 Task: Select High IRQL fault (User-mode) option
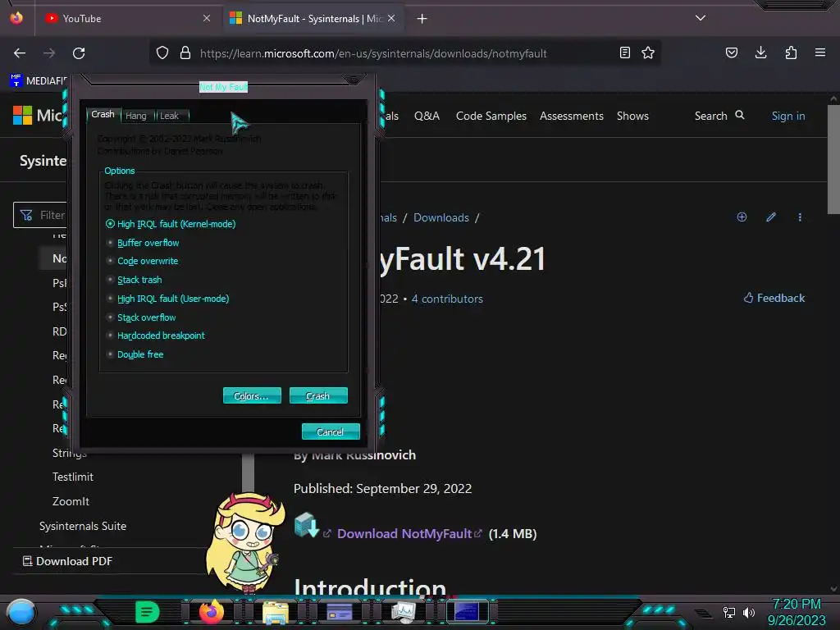[x=167, y=299]
